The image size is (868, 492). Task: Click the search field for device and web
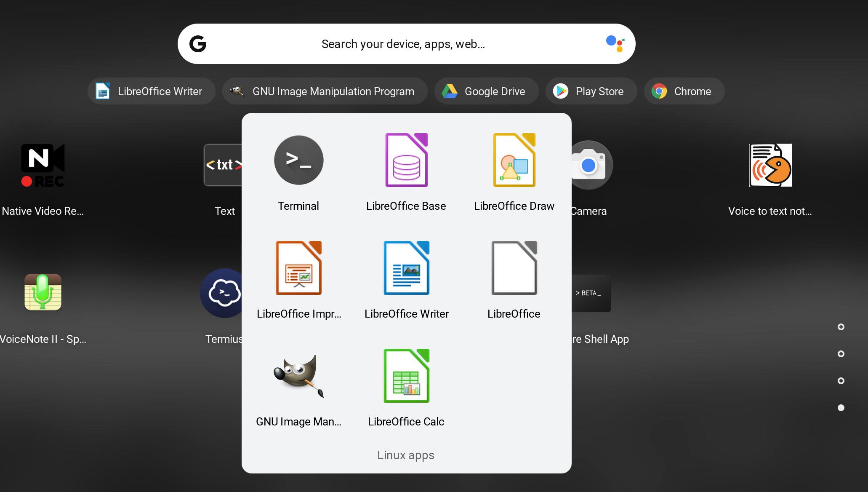406,44
